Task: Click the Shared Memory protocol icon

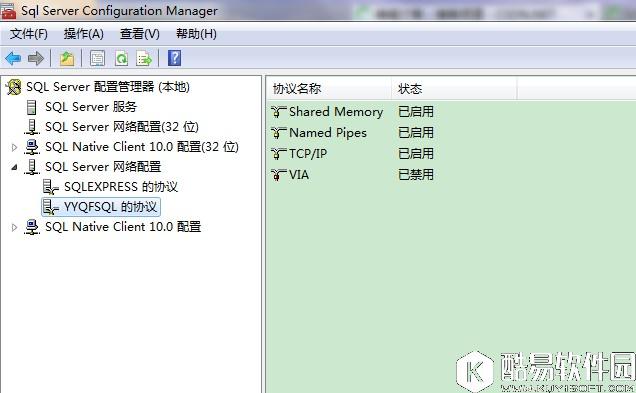Action: pyautogui.click(x=279, y=112)
